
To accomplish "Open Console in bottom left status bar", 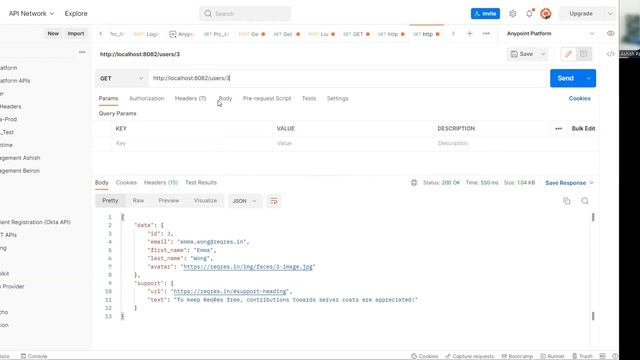I will pos(34,356).
